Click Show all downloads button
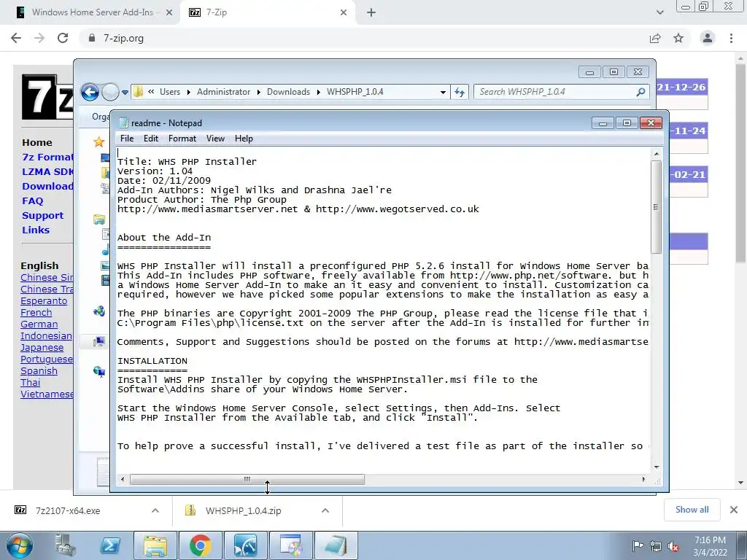Image resolution: width=747 pixels, height=560 pixels. [692, 510]
